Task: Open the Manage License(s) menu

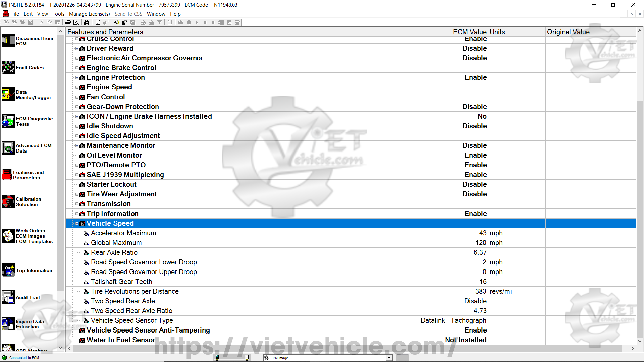Action: click(x=89, y=14)
